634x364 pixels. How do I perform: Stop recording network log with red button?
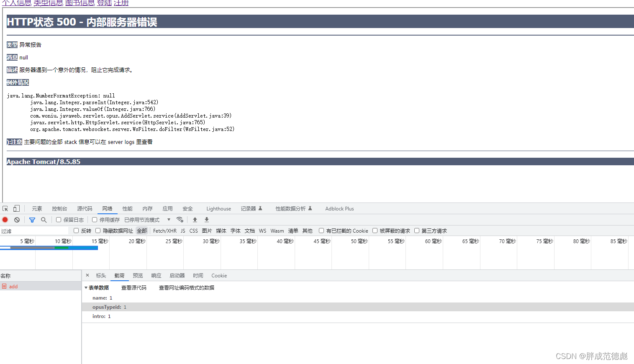coord(5,220)
